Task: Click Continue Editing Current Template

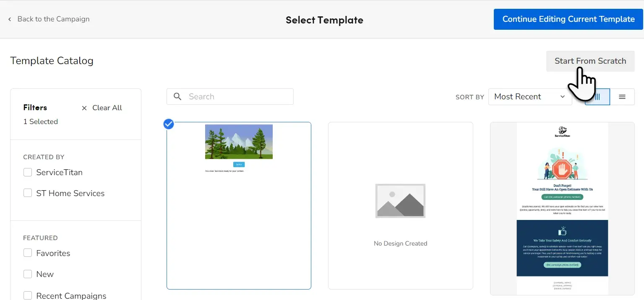Action: click(568, 19)
